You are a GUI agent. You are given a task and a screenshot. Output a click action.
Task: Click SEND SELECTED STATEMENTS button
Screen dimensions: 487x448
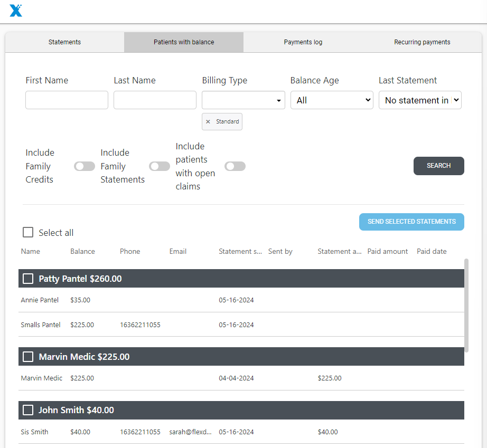pyautogui.click(x=411, y=222)
